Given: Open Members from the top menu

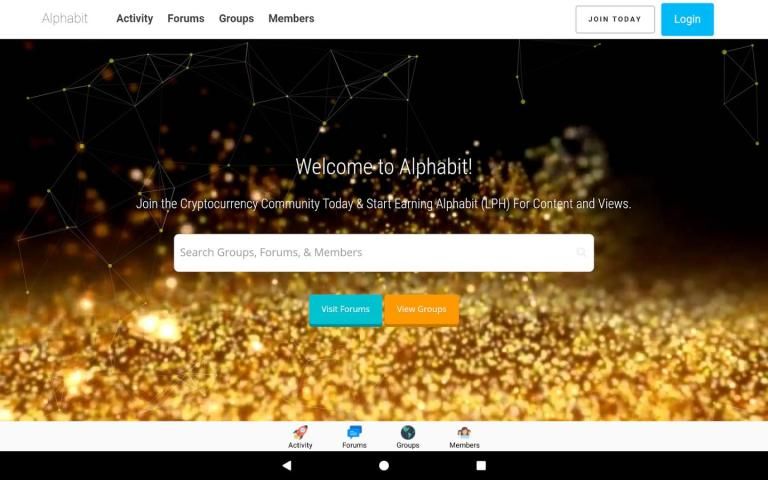Looking at the screenshot, I should 291,19.
